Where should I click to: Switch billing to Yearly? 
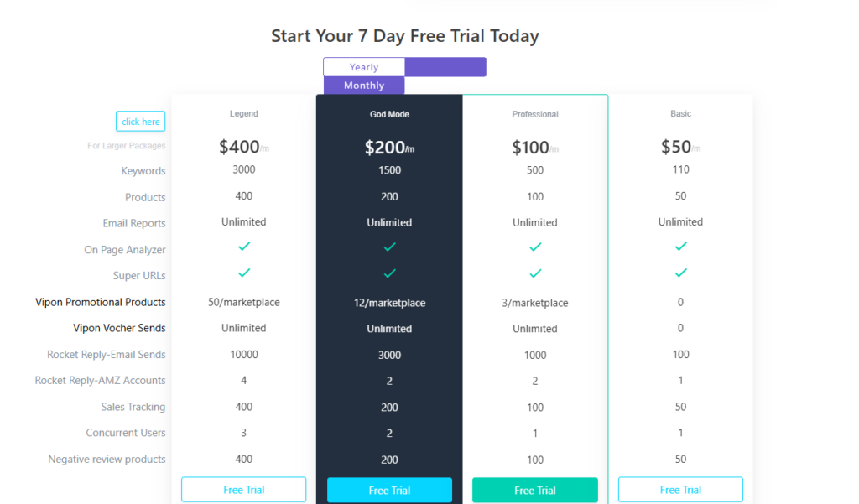[364, 67]
